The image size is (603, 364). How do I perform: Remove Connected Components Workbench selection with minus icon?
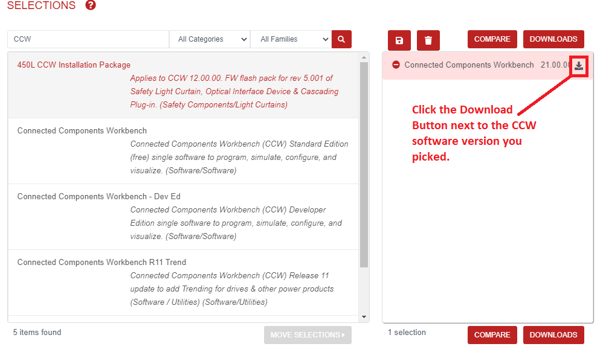coord(396,65)
